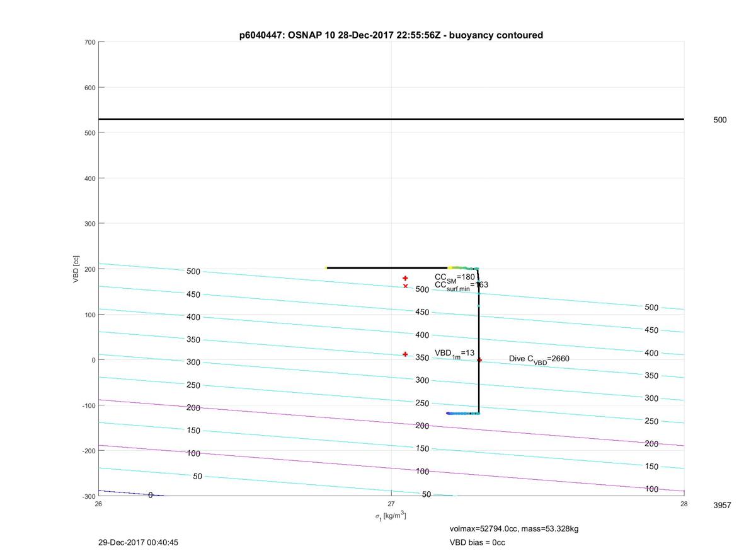Click the timestamp "29-Dec-2017 00:40:45"

click(x=138, y=542)
